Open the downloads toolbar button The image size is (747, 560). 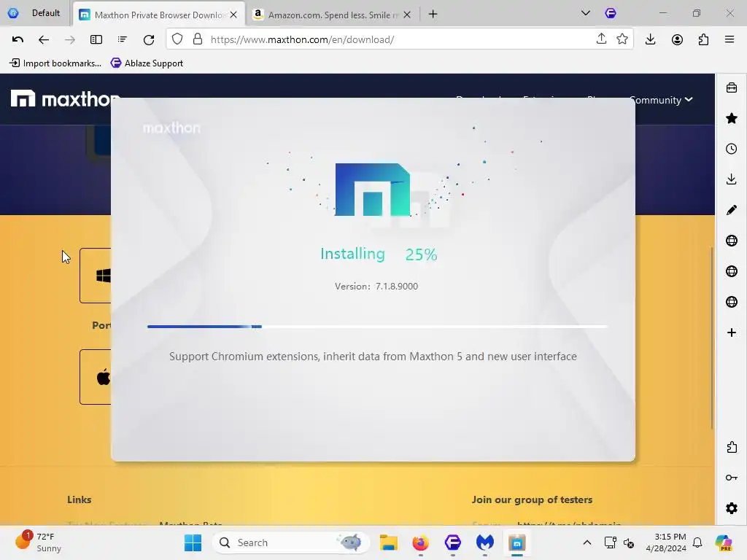[650, 39]
